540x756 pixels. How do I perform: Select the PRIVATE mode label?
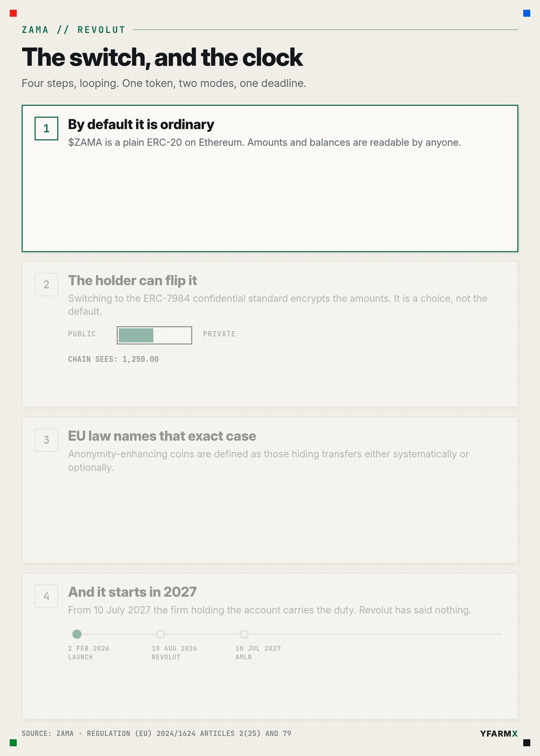click(x=219, y=334)
